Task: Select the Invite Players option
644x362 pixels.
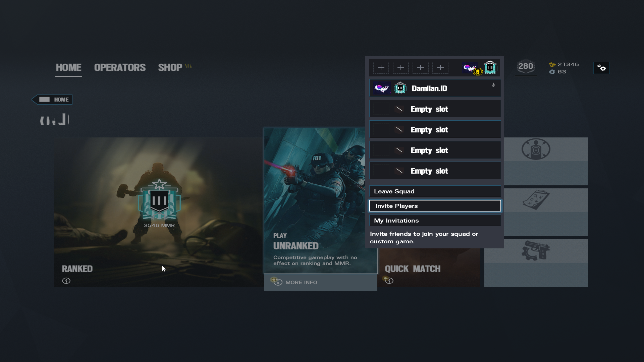Action: [x=435, y=206]
